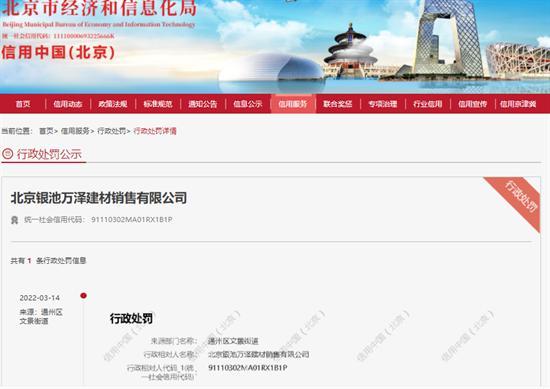Navigate to 信息公示

(x=248, y=104)
